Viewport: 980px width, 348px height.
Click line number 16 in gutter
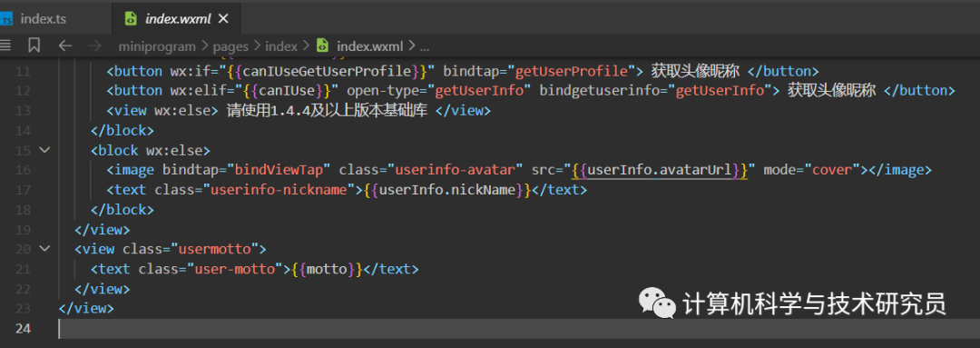pos(23,170)
